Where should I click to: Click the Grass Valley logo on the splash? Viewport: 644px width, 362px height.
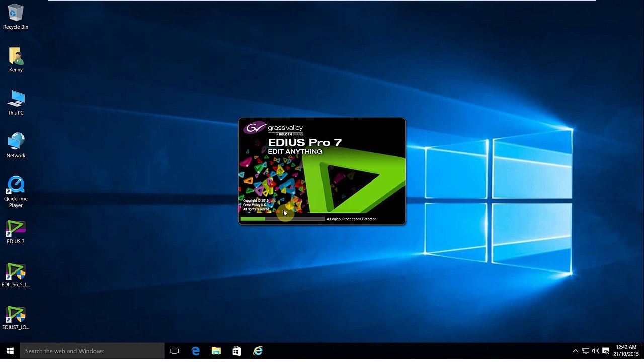point(274,128)
